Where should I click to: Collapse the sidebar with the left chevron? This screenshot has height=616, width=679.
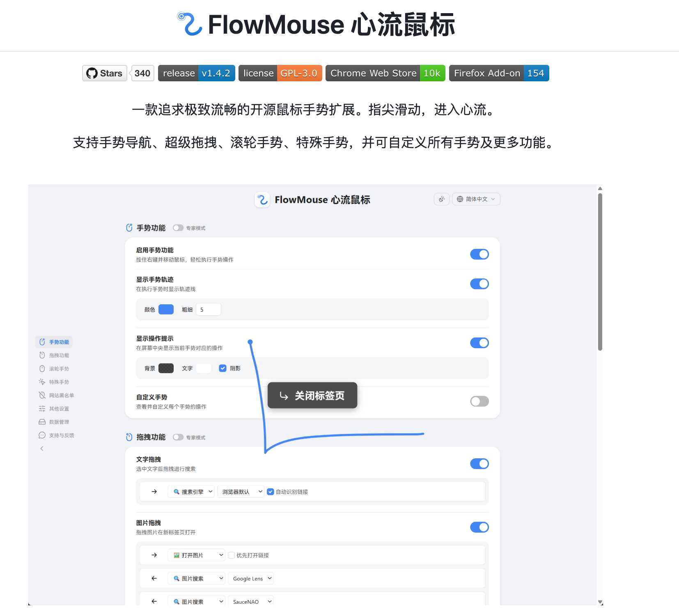coord(42,448)
